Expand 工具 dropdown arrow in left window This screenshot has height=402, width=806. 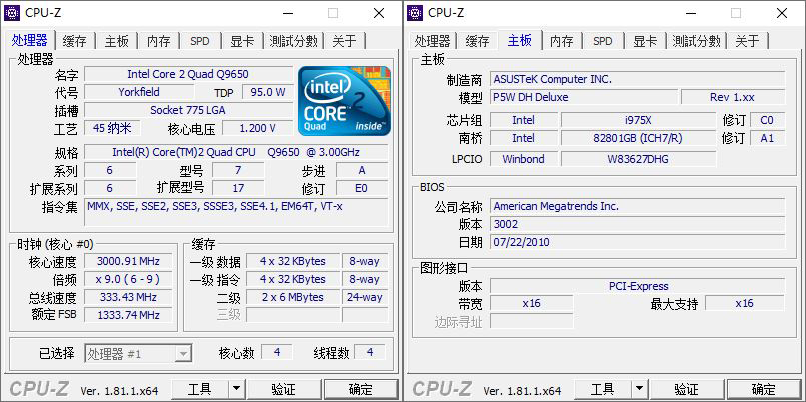coord(236,389)
